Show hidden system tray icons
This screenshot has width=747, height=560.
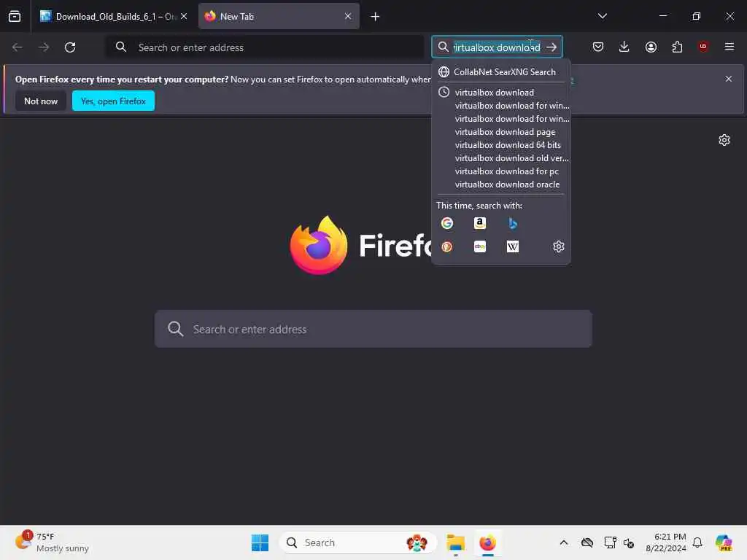point(564,542)
